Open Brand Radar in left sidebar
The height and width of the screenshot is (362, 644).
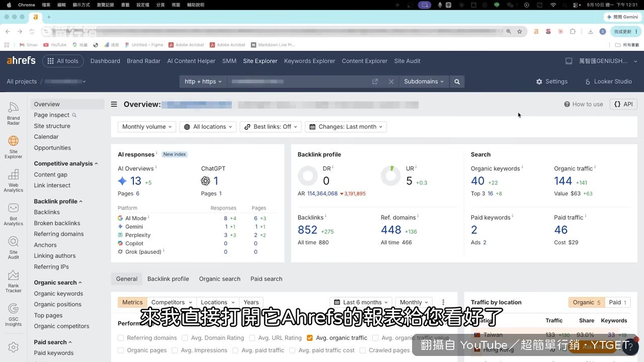(x=13, y=113)
